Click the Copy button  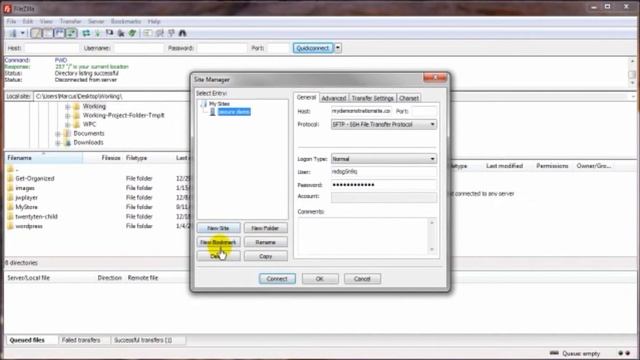coord(265,256)
